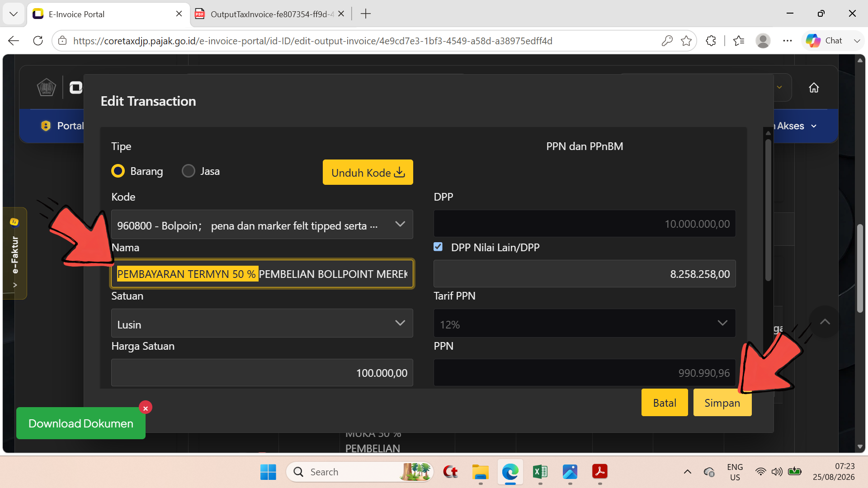Image resolution: width=868 pixels, height=488 pixels.
Task: Switch to the OutputTaxInvoice PDF tab
Action: 271,14
